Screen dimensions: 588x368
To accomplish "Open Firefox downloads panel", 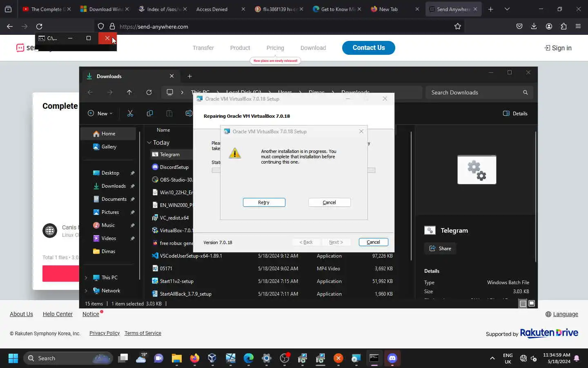I will tap(534, 27).
